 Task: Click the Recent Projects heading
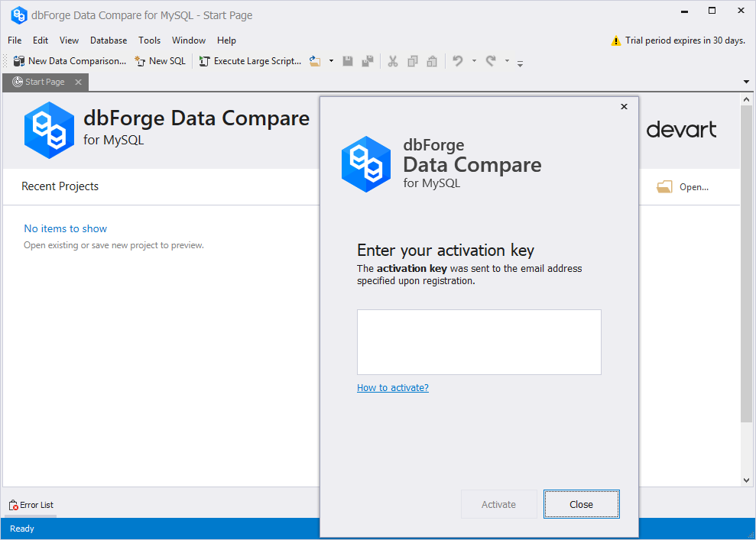tap(60, 186)
